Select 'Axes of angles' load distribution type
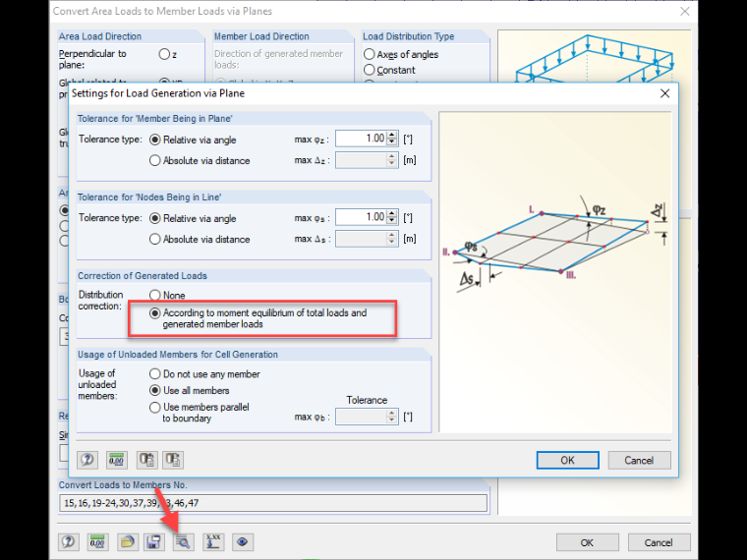747x560 pixels. tap(370, 54)
